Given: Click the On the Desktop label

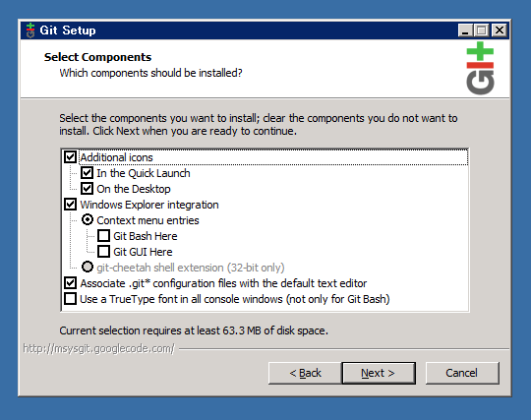Looking at the screenshot, I should pos(134,189).
